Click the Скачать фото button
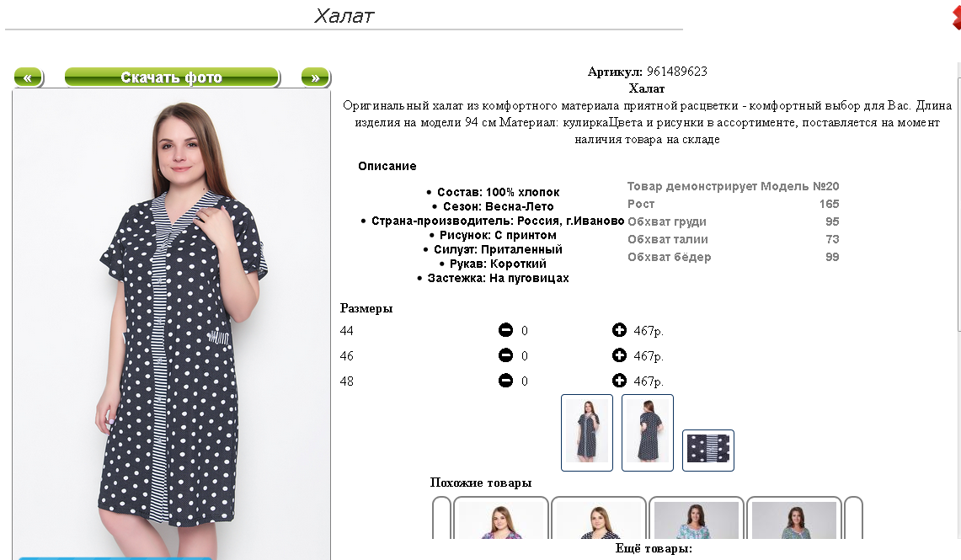961x560 pixels. (172, 77)
